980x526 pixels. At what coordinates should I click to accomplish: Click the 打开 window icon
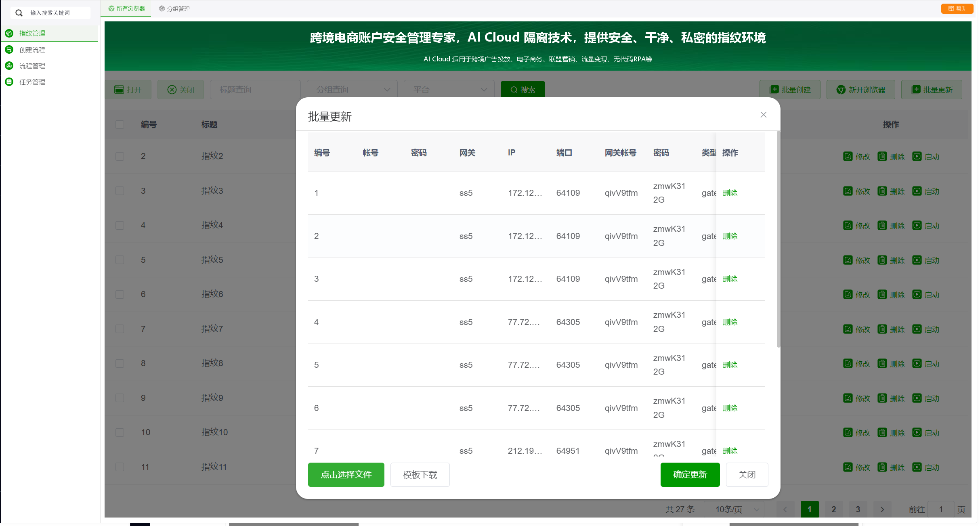click(x=119, y=89)
